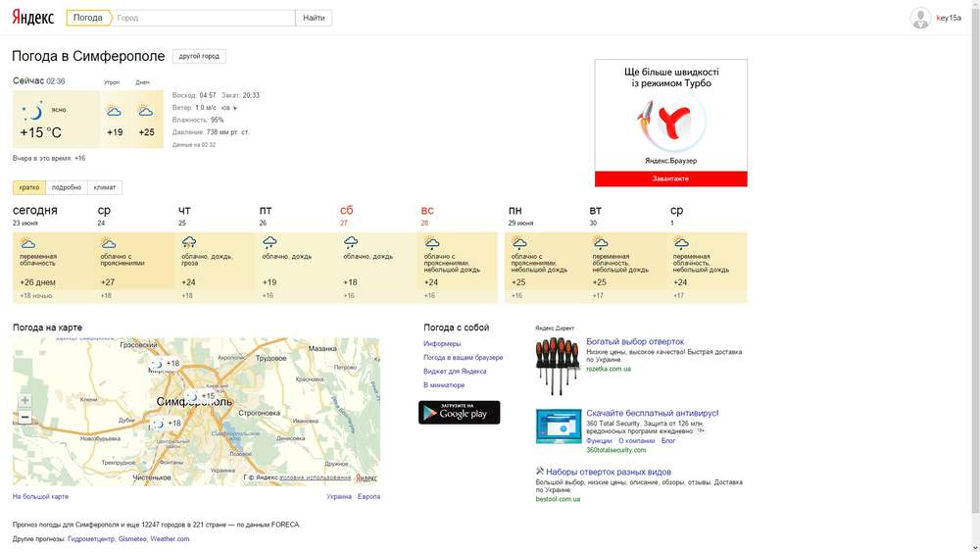
Task: Click the Google Play download badge
Action: [x=459, y=413]
